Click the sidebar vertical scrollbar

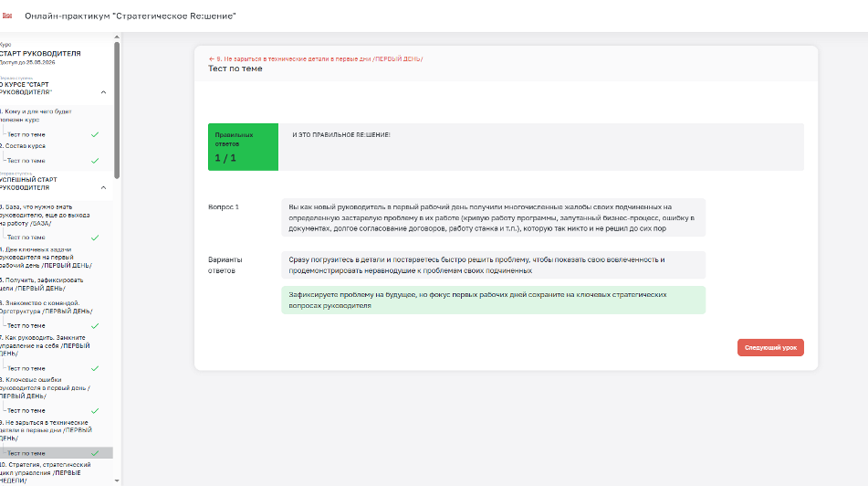coord(116,110)
